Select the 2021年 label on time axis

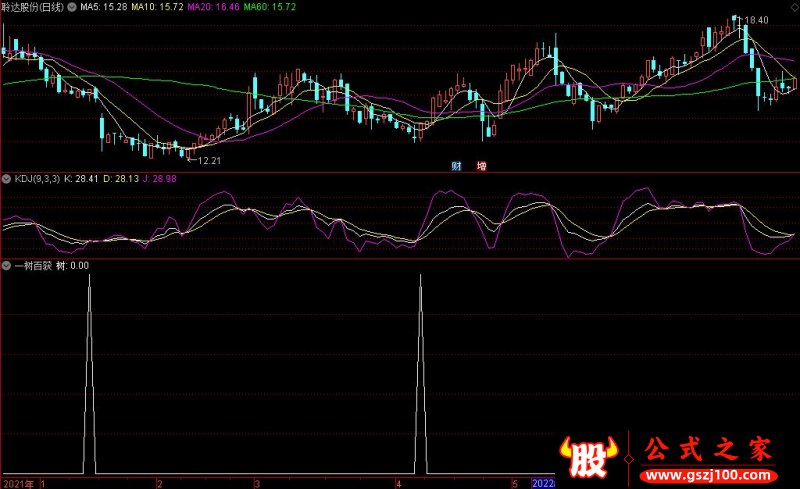19,484
